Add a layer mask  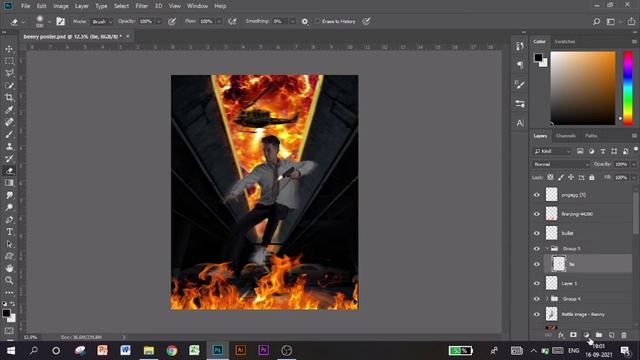click(x=573, y=335)
